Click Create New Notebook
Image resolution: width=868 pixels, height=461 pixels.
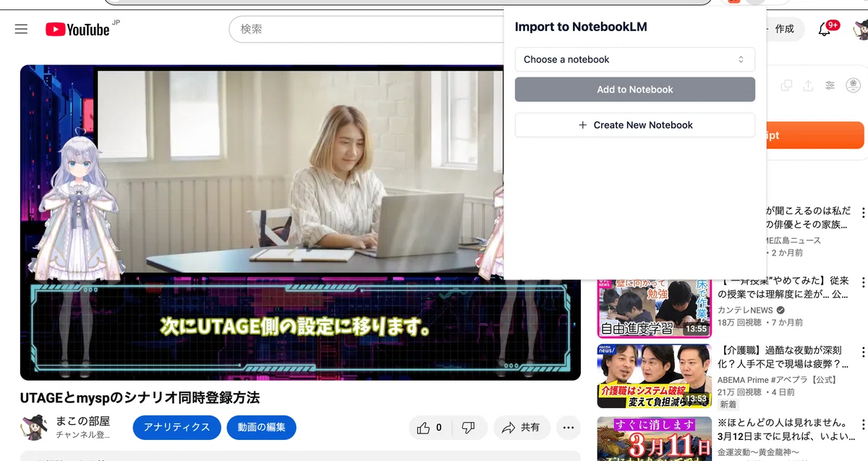click(x=634, y=124)
